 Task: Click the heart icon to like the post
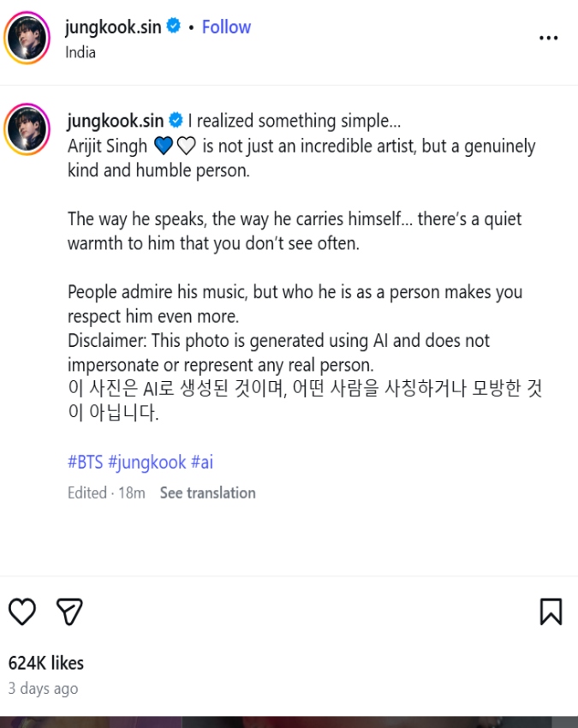[22, 612]
